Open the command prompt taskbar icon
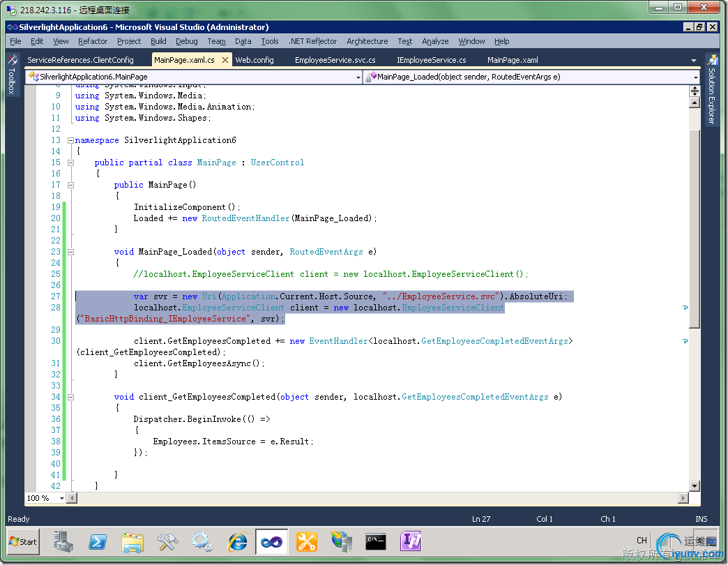The image size is (728, 565). tap(376, 541)
